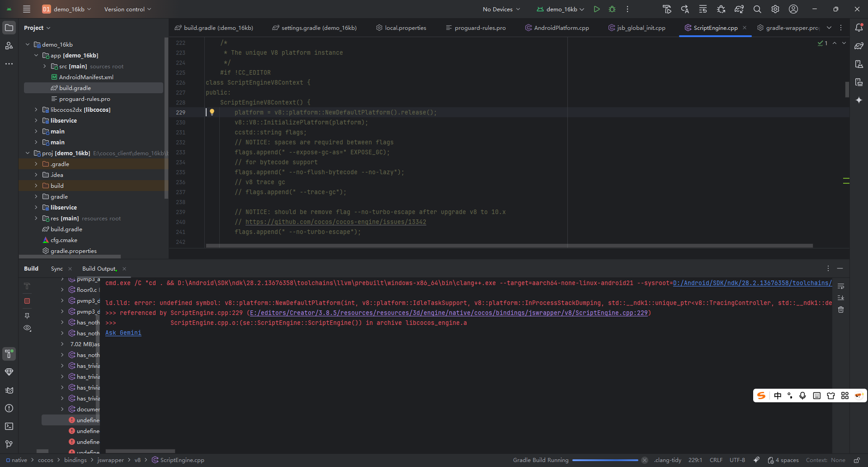Viewport: 868px width, 467px height.
Task: Click the Gradle Build Running progress bar
Action: pyautogui.click(x=605, y=460)
